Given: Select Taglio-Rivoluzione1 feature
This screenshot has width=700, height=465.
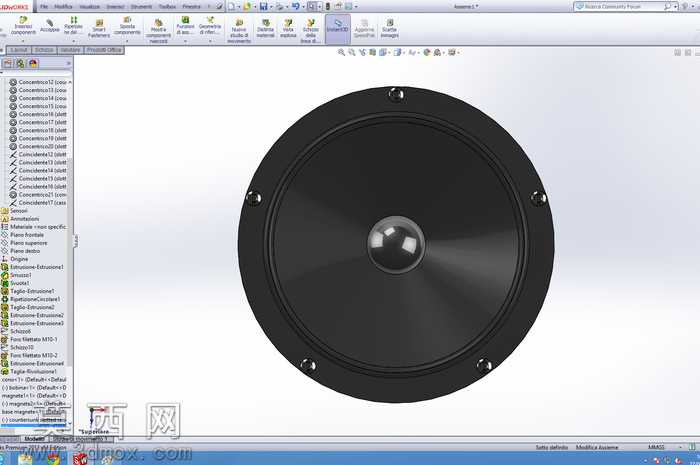Looking at the screenshot, I should (29, 371).
